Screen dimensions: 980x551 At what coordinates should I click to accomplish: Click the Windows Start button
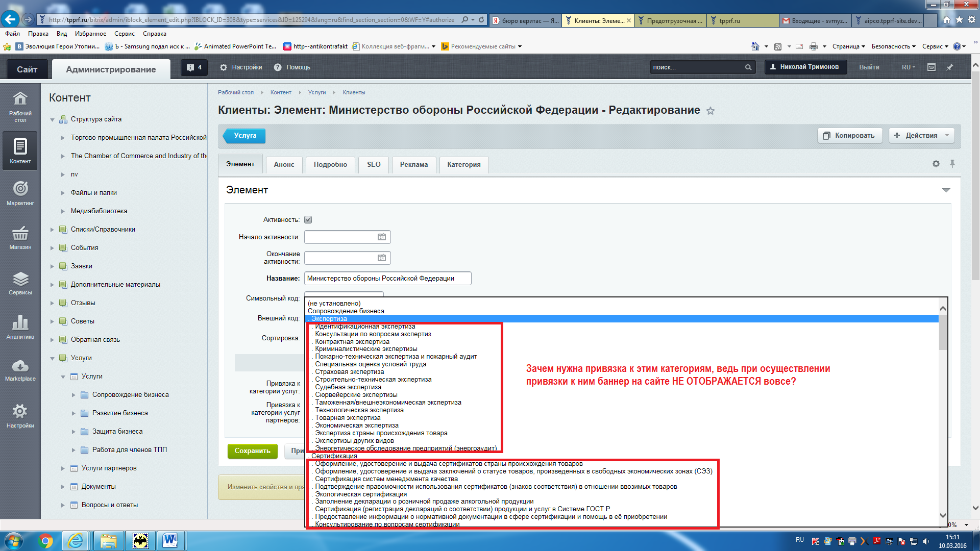[x=13, y=541]
